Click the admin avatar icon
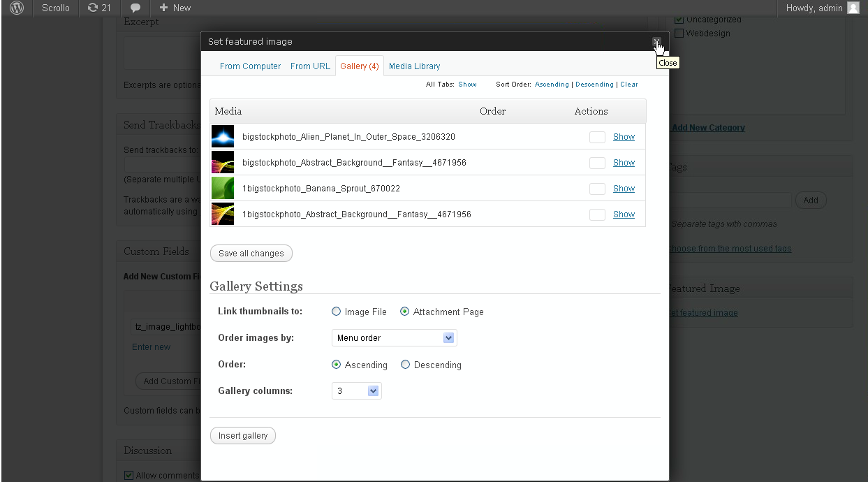This screenshot has height=482, width=868. (x=853, y=8)
